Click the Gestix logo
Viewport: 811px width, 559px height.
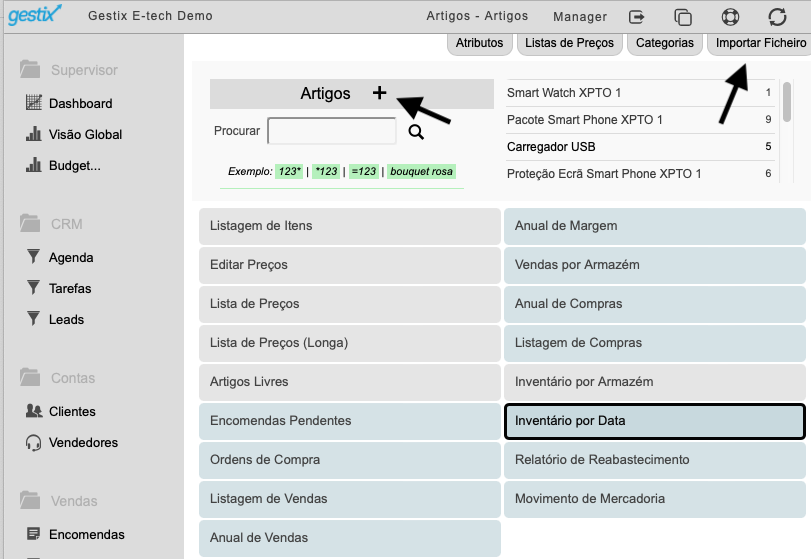tap(35, 14)
